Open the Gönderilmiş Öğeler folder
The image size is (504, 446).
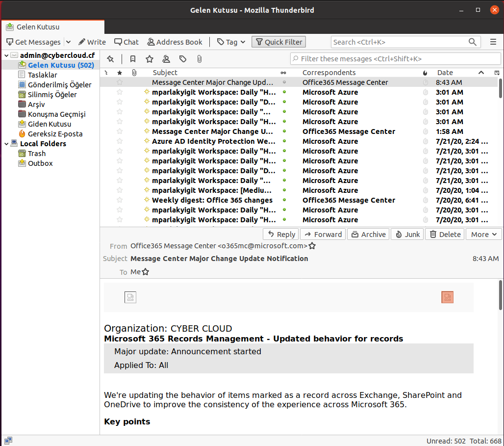(x=59, y=85)
